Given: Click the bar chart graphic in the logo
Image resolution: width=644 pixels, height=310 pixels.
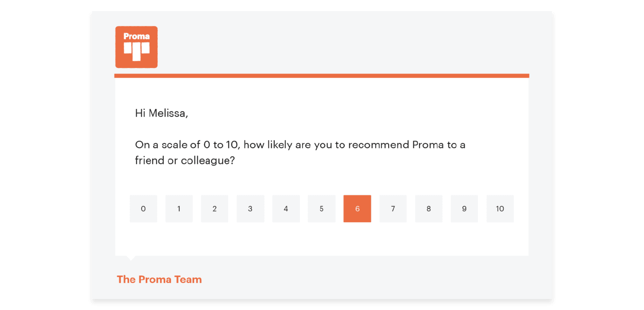Looking at the screenshot, I should pyautogui.click(x=136, y=51).
